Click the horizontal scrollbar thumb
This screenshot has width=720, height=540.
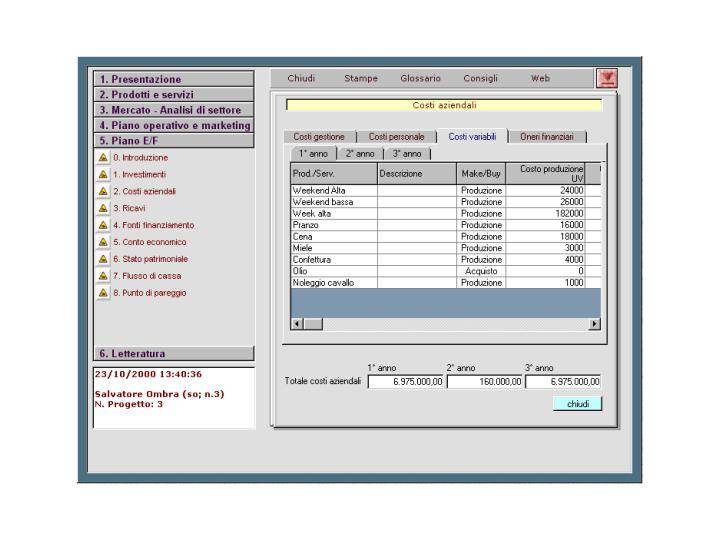pos(313,324)
